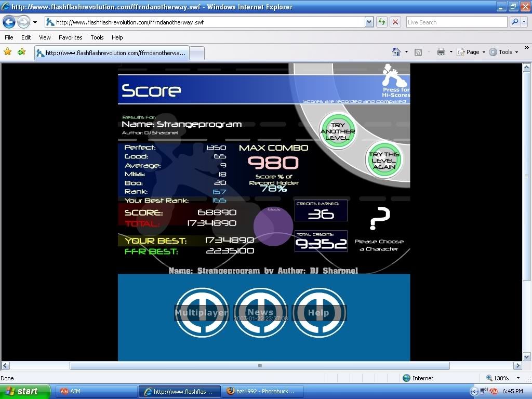Open the Multiplayer circle button

pyautogui.click(x=202, y=313)
